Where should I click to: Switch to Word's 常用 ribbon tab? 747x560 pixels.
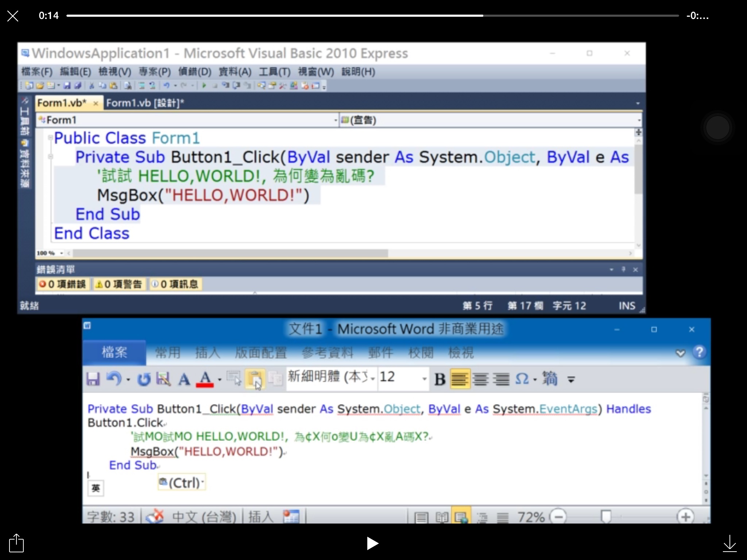(x=168, y=353)
